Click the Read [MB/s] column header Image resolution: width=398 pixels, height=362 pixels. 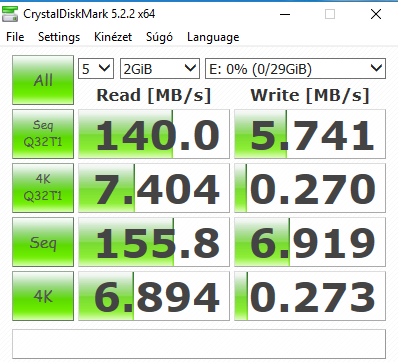(154, 96)
